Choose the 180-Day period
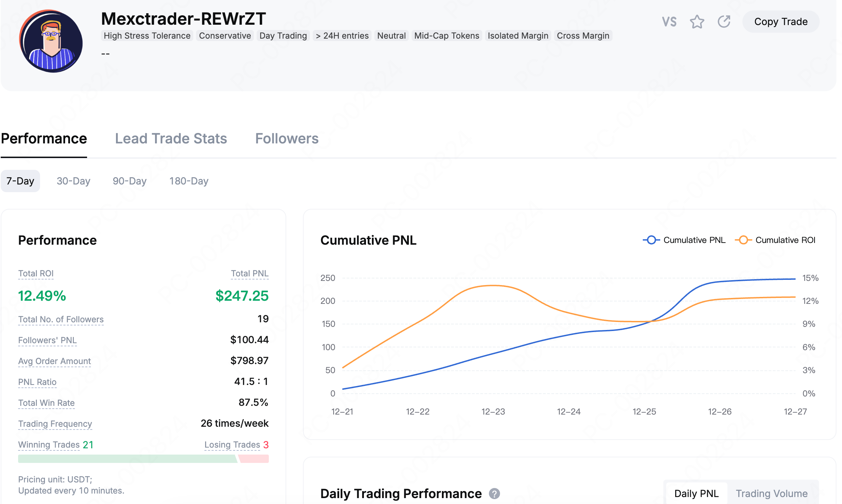 click(189, 181)
